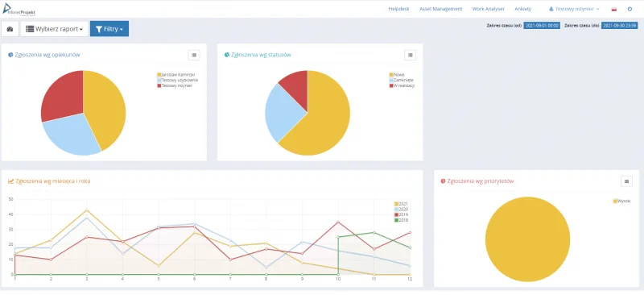Click the Zakres czasu (do) label

(582, 26)
